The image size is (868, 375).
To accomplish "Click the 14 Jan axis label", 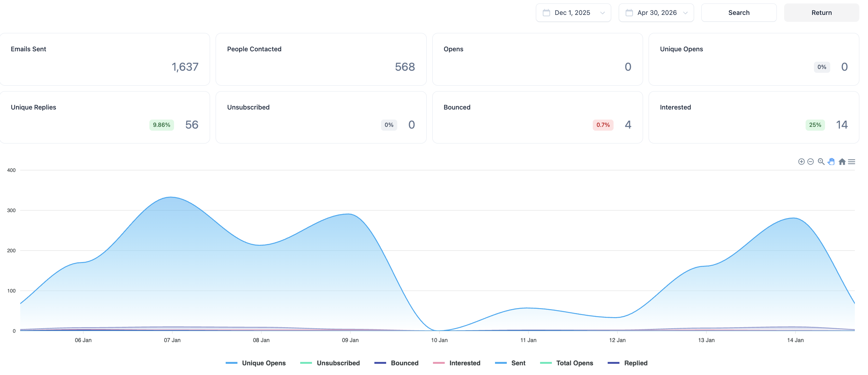I will point(795,340).
